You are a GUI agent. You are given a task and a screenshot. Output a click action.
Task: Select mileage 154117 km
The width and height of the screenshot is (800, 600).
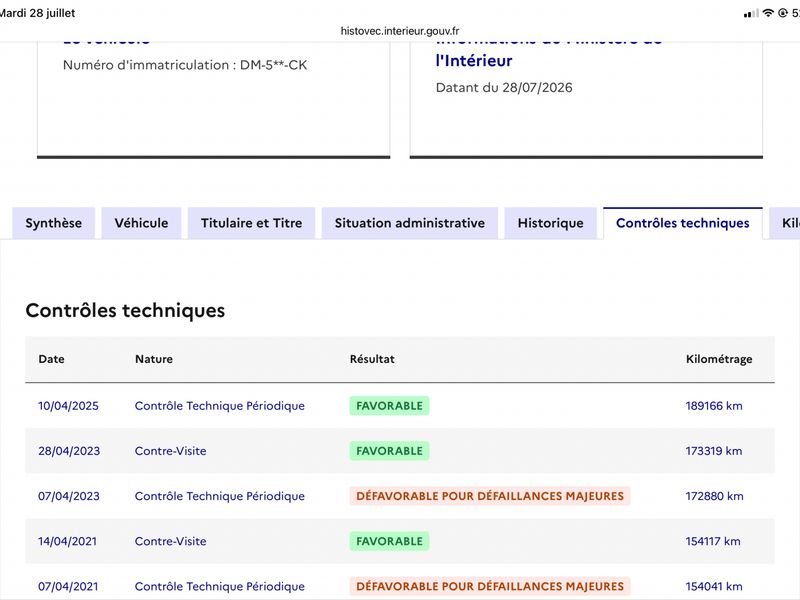tap(713, 541)
